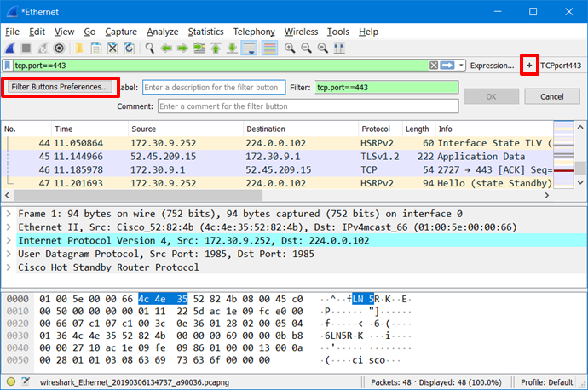Screen dimensions: 588x390
Task: Open capture options
Action: point(60,49)
